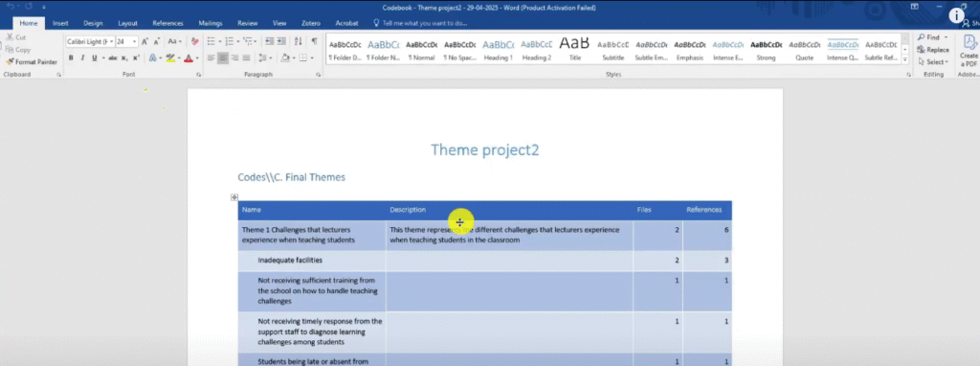Click the Replace button

point(933,50)
